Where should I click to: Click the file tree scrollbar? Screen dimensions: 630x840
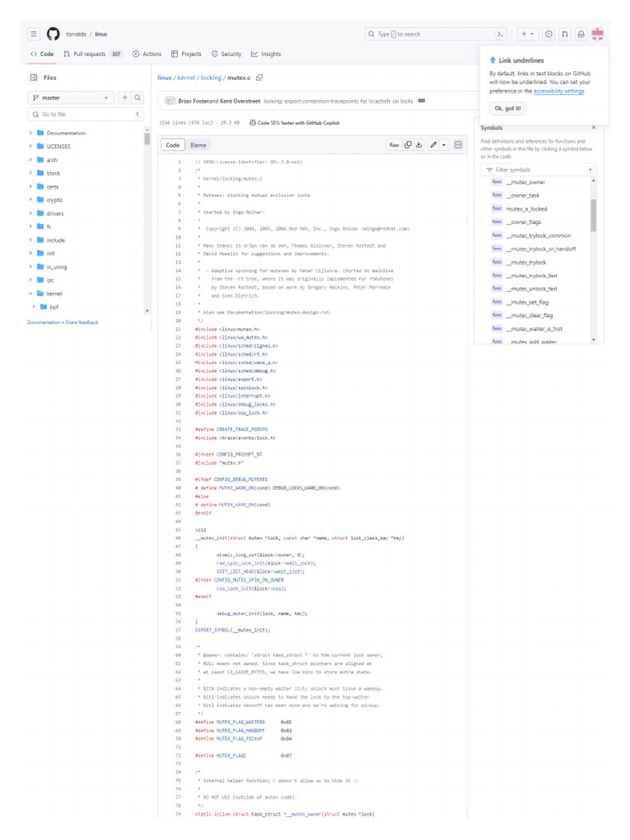(x=147, y=139)
